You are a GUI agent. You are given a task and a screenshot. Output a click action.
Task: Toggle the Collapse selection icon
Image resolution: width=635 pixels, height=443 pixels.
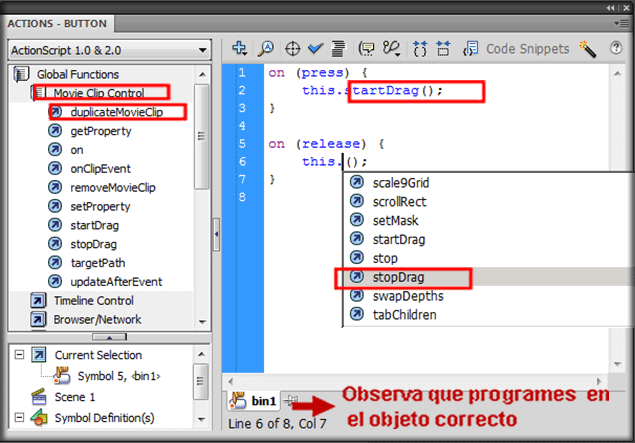click(443, 48)
